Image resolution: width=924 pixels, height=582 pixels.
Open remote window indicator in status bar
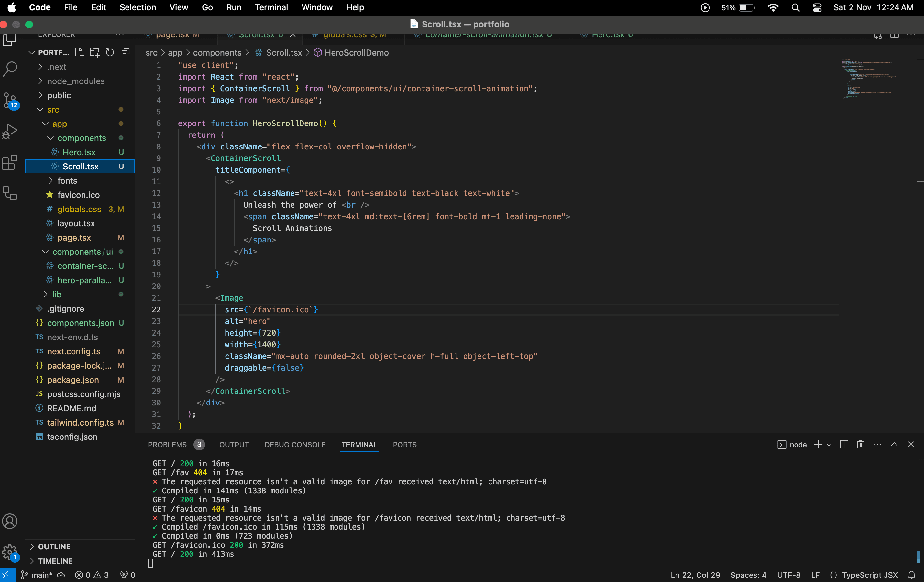click(8, 575)
